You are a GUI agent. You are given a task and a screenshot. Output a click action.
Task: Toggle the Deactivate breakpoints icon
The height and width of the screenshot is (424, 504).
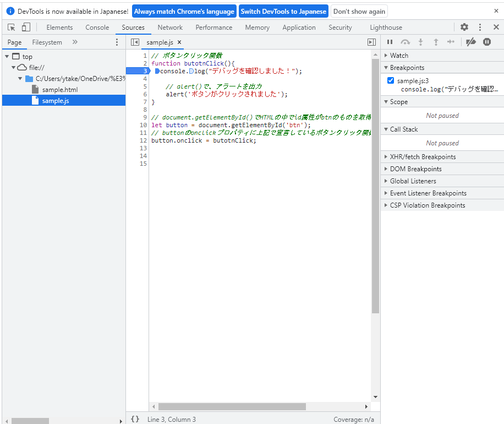[x=470, y=42]
